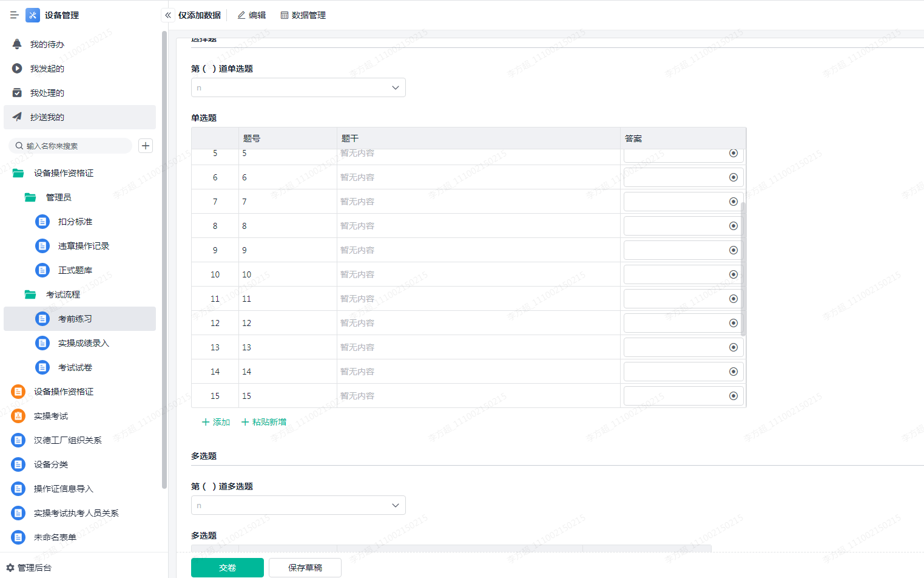Click the hamburger menu icon
Image resolution: width=924 pixels, height=578 pixels.
point(14,15)
